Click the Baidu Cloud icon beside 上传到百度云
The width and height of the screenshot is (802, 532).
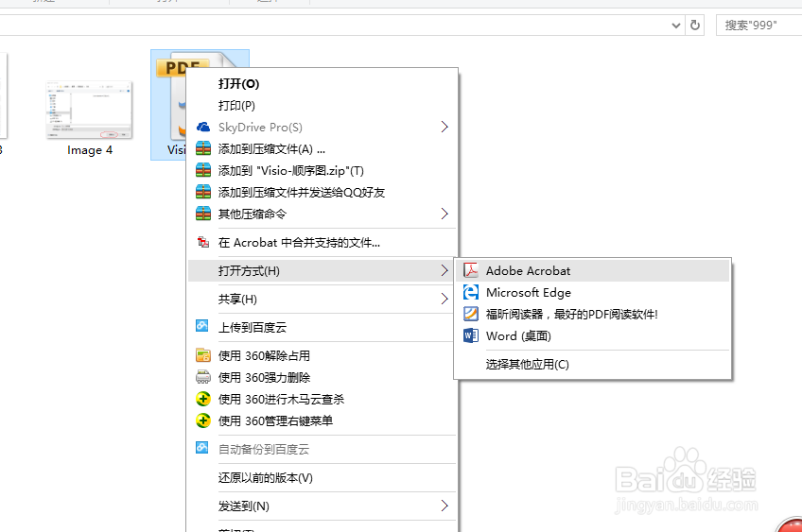[x=202, y=326]
